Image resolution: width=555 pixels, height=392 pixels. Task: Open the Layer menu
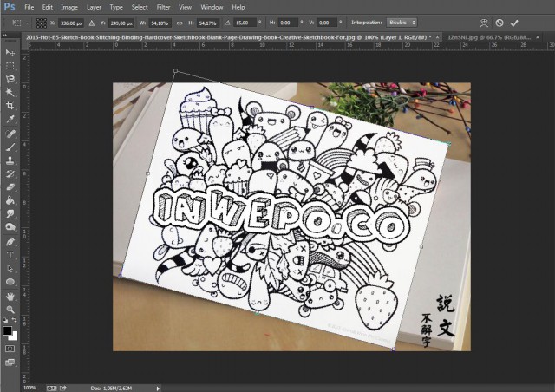pos(94,7)
